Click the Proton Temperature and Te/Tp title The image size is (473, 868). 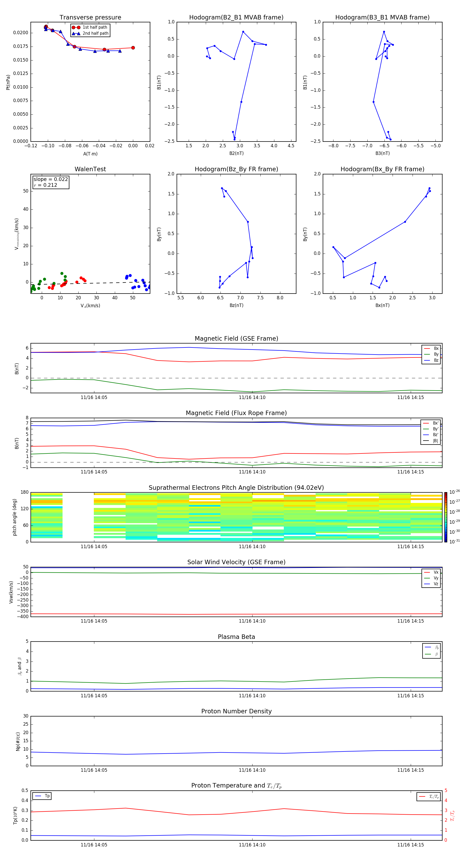pos(236,786)
